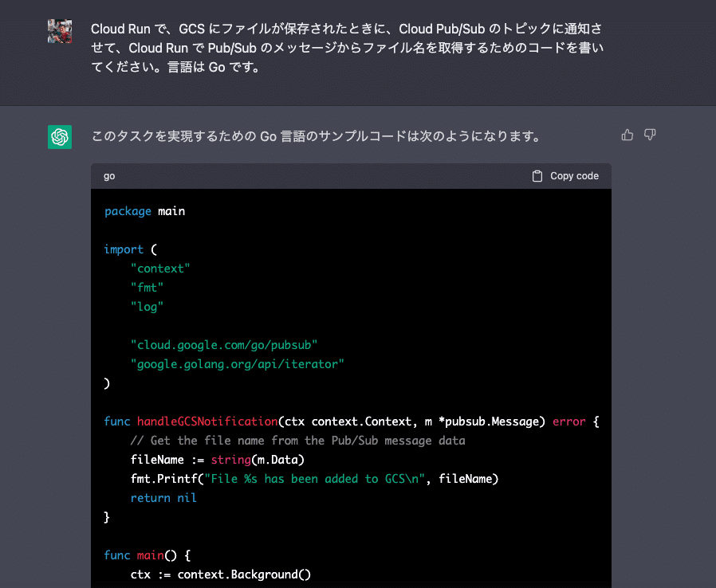Click the thumbs down feedback icon
The height and width of the screenshot is (588, 716).
click(x=650, y=135)
